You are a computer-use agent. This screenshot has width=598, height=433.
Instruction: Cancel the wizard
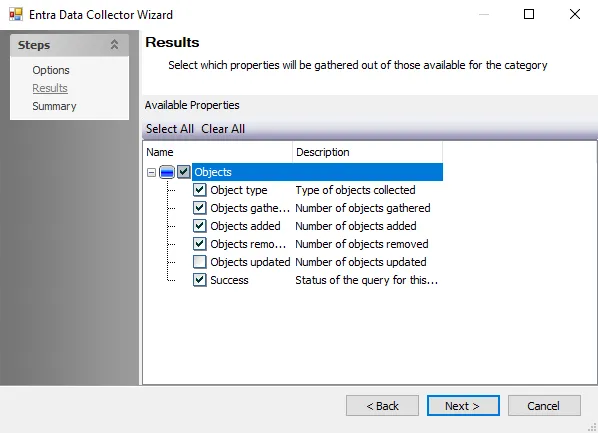tap(544, 406)
